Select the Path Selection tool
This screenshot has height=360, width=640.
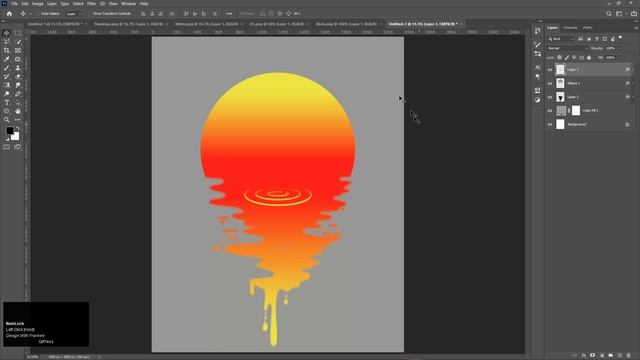pyautogui.click(x=18, y=102)
